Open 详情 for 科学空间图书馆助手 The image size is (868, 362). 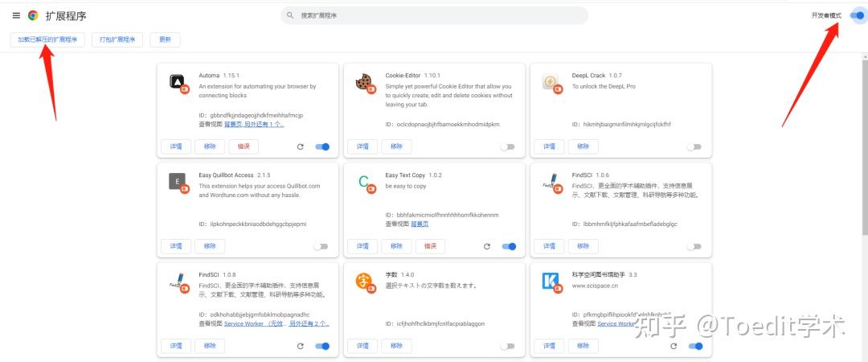click(x=549, y=345)
